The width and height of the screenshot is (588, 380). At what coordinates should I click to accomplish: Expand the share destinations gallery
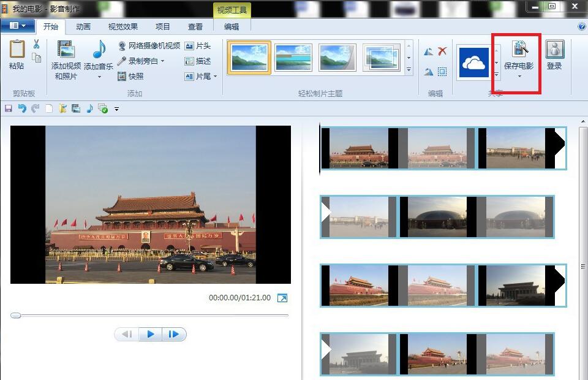[x=497, y=74]
